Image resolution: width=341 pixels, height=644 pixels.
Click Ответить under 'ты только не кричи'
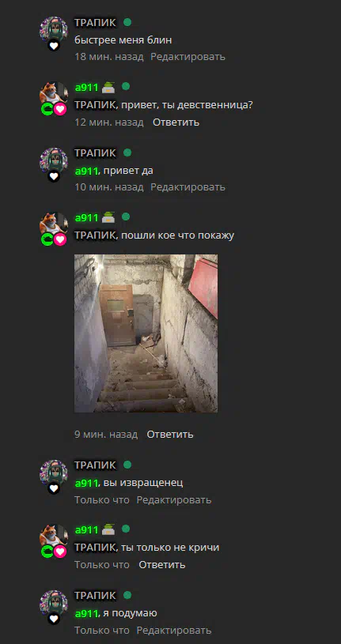(162, 565)
